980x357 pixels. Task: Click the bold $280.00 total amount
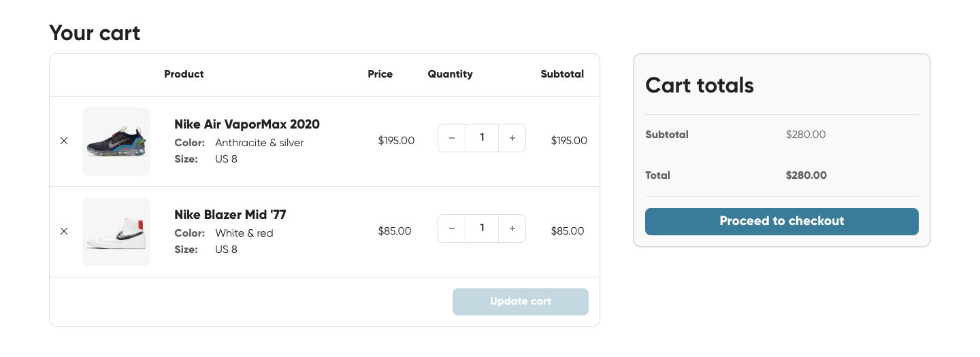[806, 175]
